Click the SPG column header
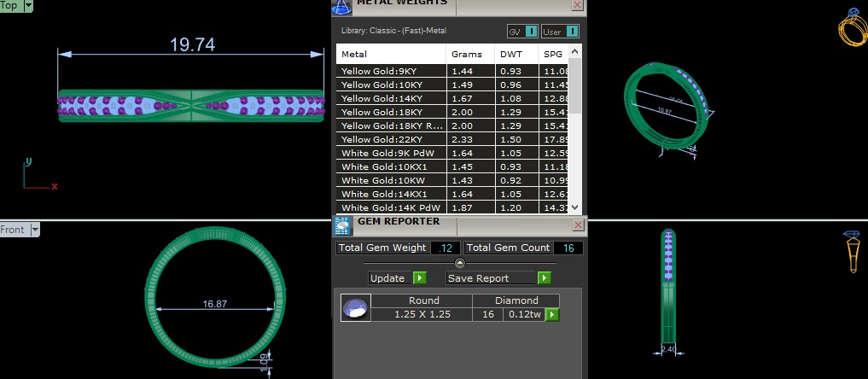The width and height of the screenshot is (868, 379). click(554, 55)
